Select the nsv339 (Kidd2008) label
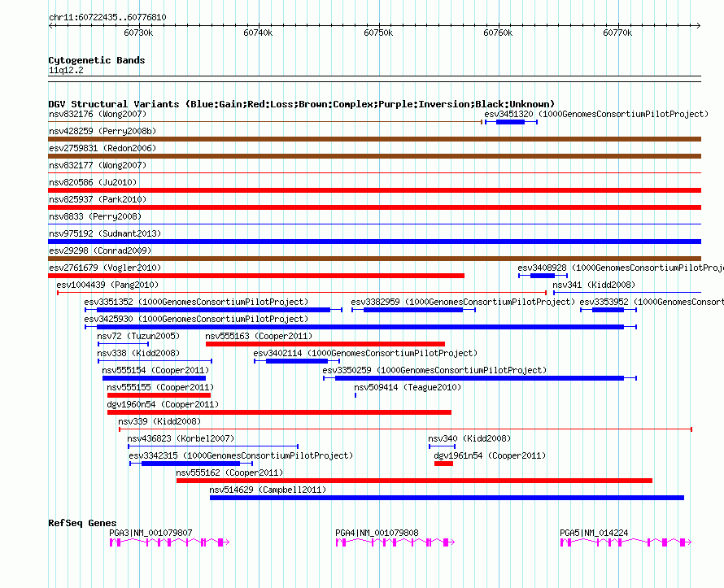Viewport: 724px width, 588px height. 159,421
